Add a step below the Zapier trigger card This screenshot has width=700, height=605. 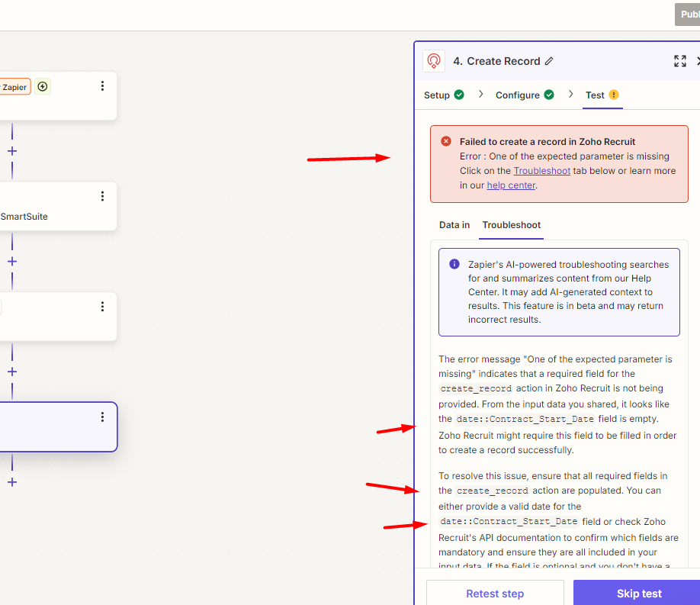[x=12, y=151]
